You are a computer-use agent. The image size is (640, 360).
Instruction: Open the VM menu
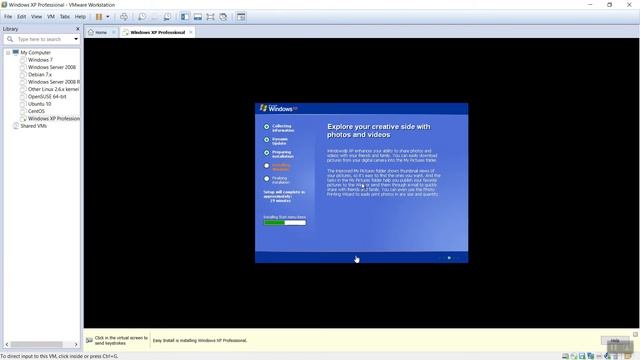pos(51,17)
